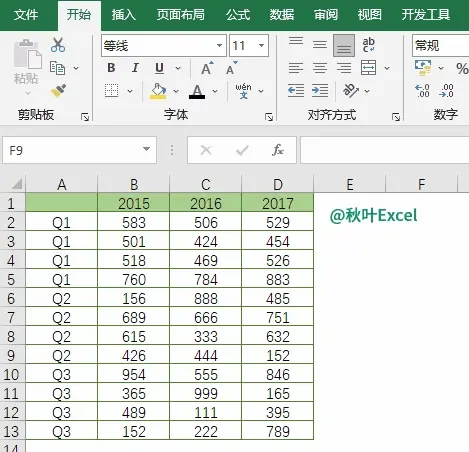The height and width of the screenshot is (452, 469).
Task: Apply percent style
Action: pos(462,69)
